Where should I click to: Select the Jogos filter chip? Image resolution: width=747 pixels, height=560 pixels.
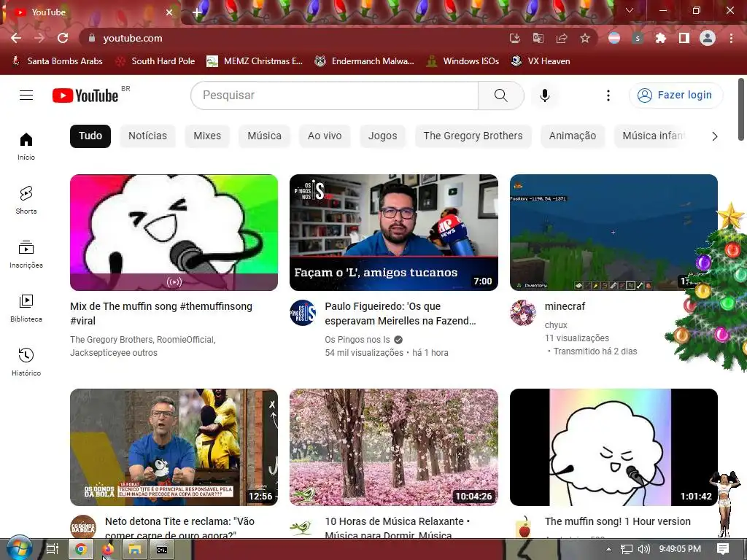click(382, 136)
